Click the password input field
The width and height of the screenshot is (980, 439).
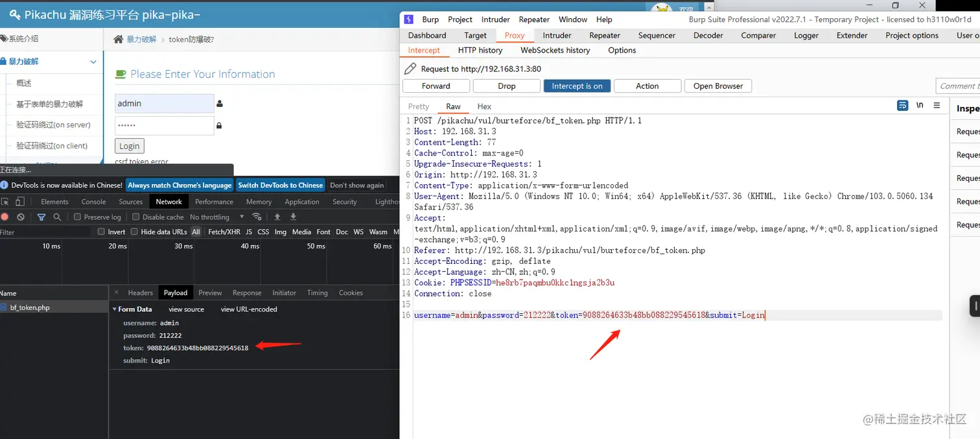pos(165,126)
